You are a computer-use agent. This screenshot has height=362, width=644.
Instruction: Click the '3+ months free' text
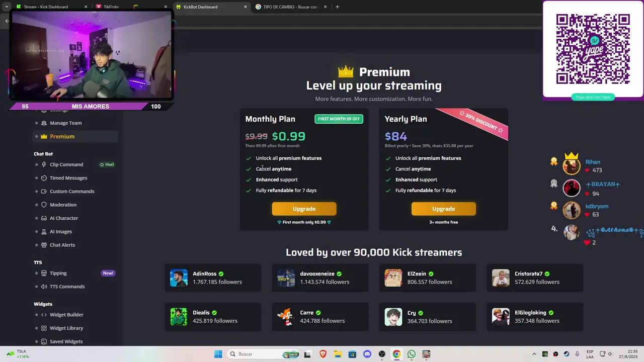coord(443,222)
